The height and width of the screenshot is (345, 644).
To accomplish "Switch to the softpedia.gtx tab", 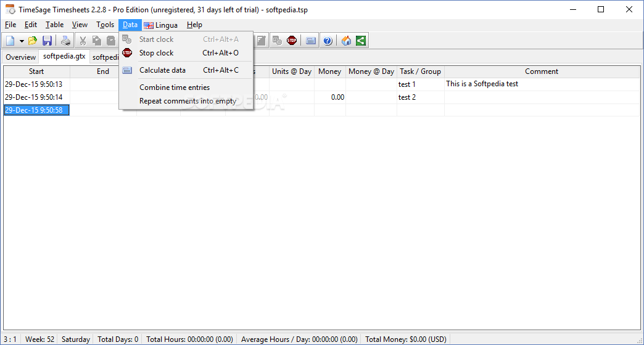I will pyautogui.click(x=64, y=56).
